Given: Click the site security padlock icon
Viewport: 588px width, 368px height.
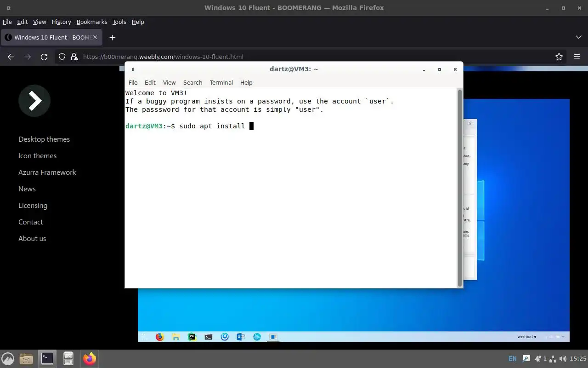Looking at the screenshot, I should tap(74, 57).
